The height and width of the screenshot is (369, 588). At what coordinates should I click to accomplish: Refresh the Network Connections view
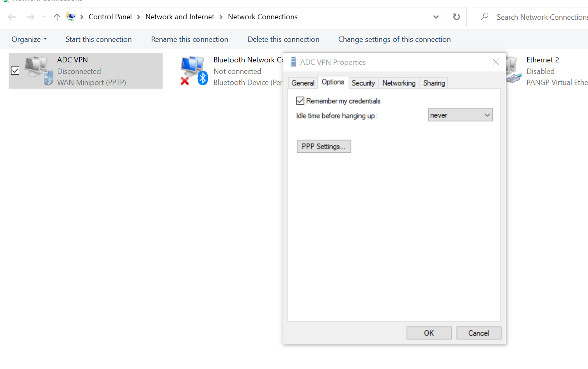456,17
